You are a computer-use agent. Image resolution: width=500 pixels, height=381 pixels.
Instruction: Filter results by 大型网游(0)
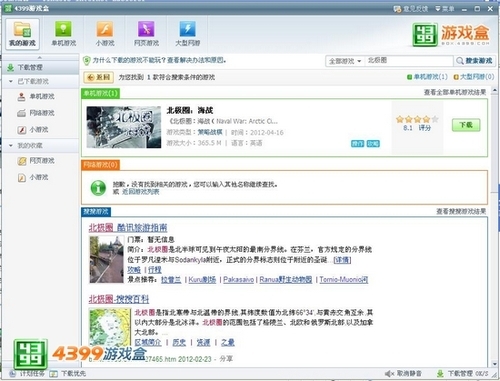[x=474, y=77]
